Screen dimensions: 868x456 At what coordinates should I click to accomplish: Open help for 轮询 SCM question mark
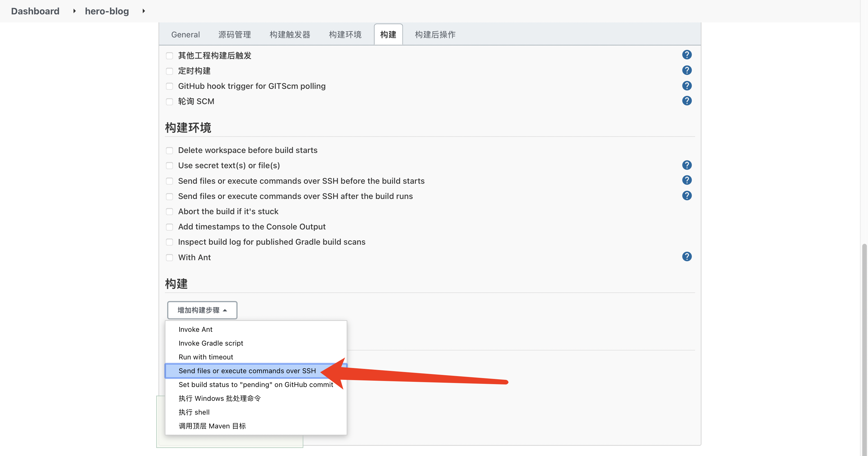click(687, 101)
